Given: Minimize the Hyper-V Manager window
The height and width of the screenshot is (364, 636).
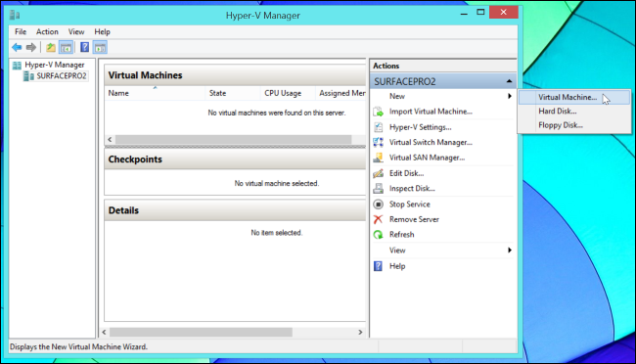Looking at the screenshot, I should (464, 13).
